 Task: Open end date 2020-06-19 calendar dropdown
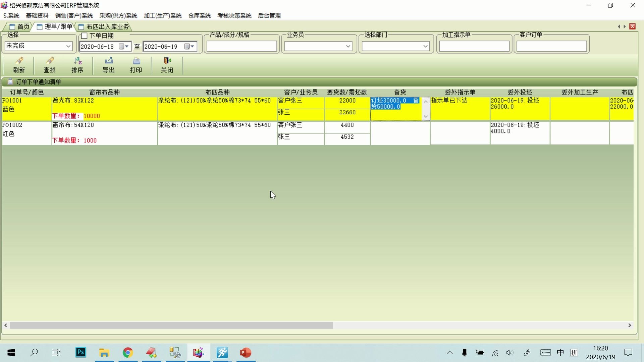click(190, 47)
